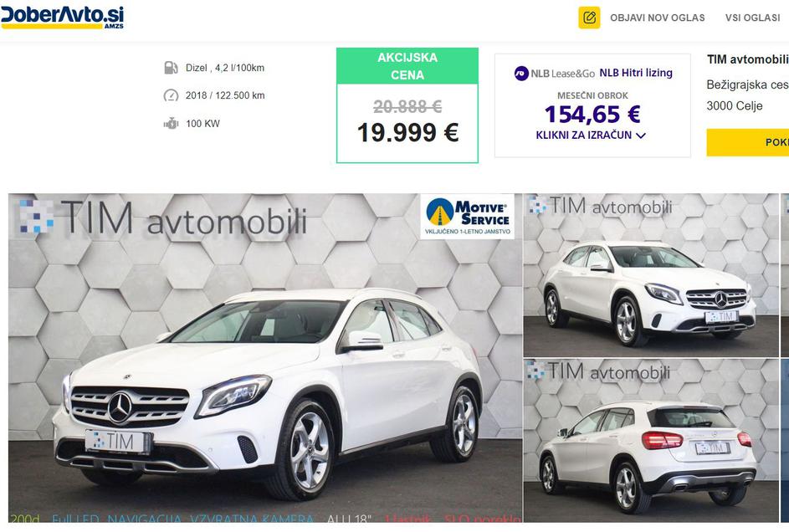This screenshot has height=532, width=789.
Task: Expand the KLIKNI ZA IZRAČUN chevron
Action: tap(641, 136)
